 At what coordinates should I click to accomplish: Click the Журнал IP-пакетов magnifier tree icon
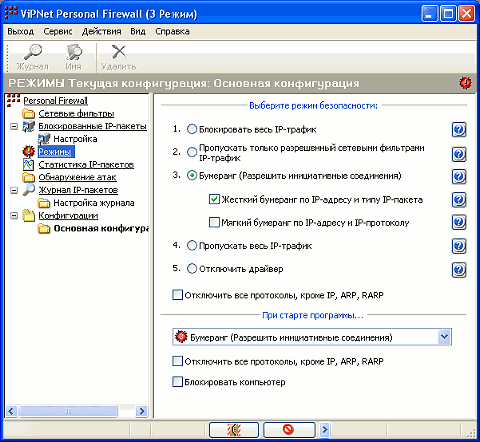pos(29,190)
